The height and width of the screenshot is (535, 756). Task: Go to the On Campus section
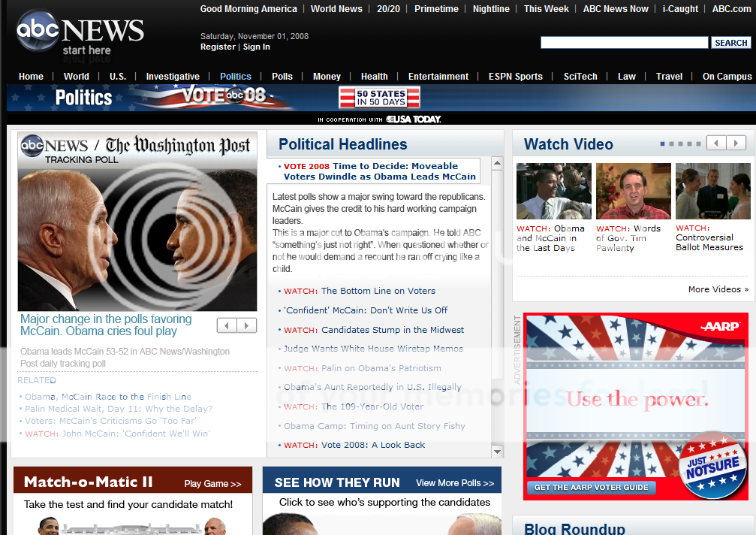727,76
